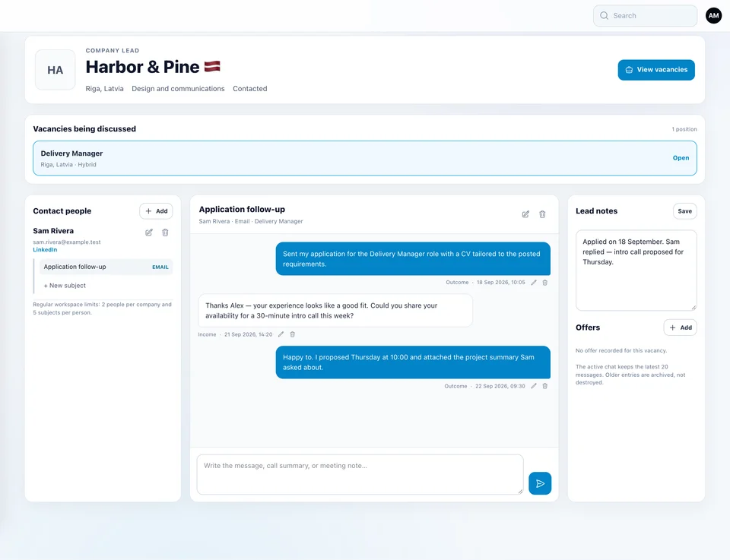Edit the 18 Sep 2026 message

[534, 283]
